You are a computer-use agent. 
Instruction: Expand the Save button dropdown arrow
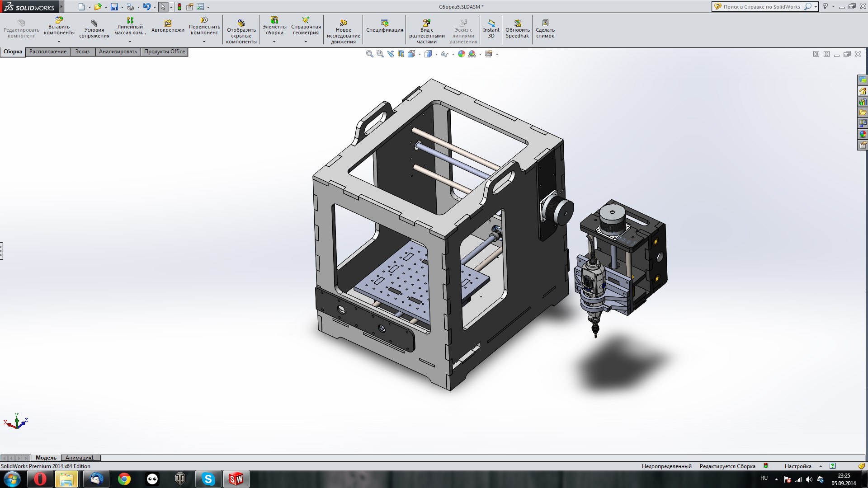[122, 7]
